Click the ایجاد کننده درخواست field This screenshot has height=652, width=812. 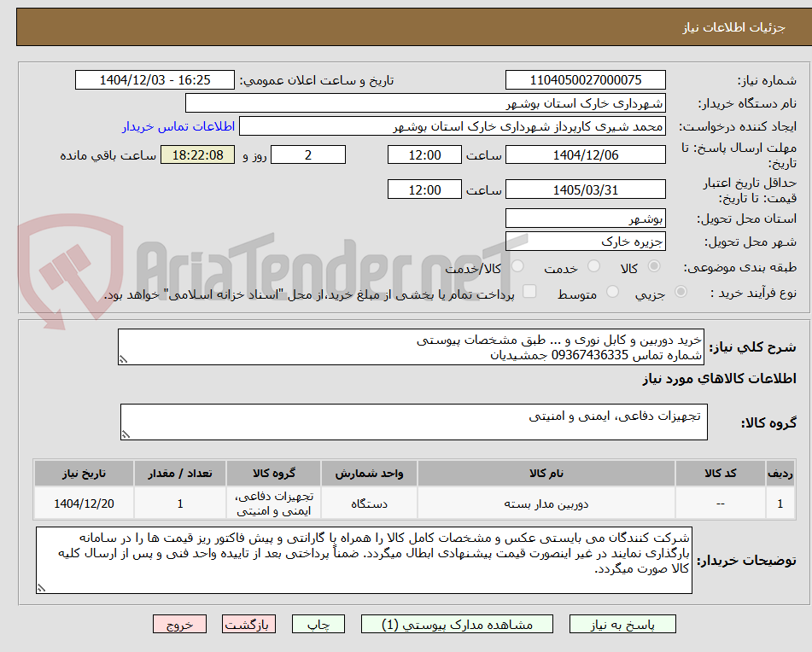[x=452, y=127]
